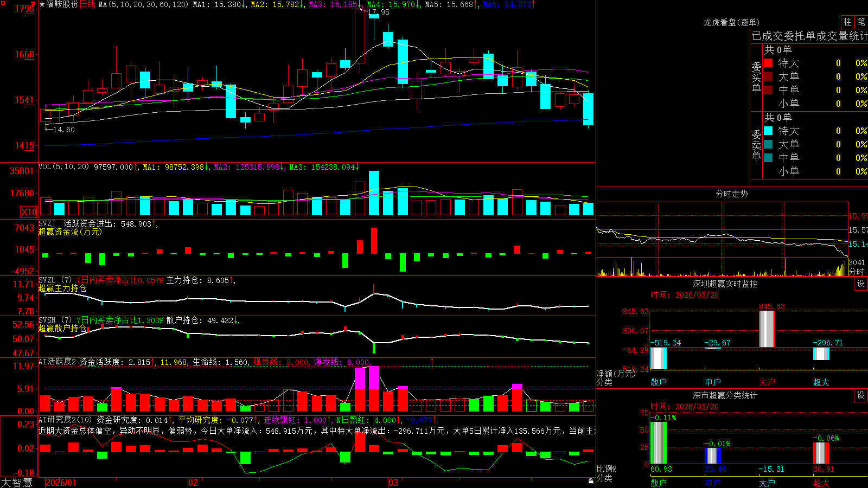Open the SVZL (7) indicator label

point(55,280)
